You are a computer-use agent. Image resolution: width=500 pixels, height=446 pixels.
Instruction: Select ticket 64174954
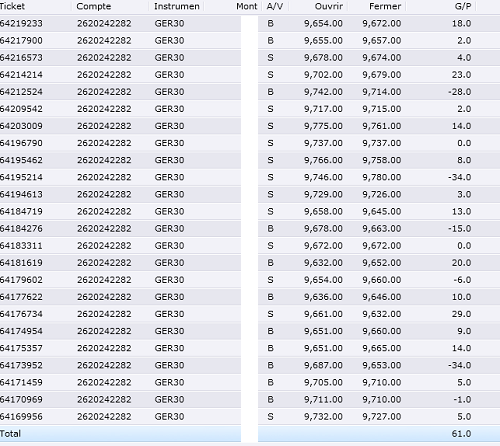(21, 331)
